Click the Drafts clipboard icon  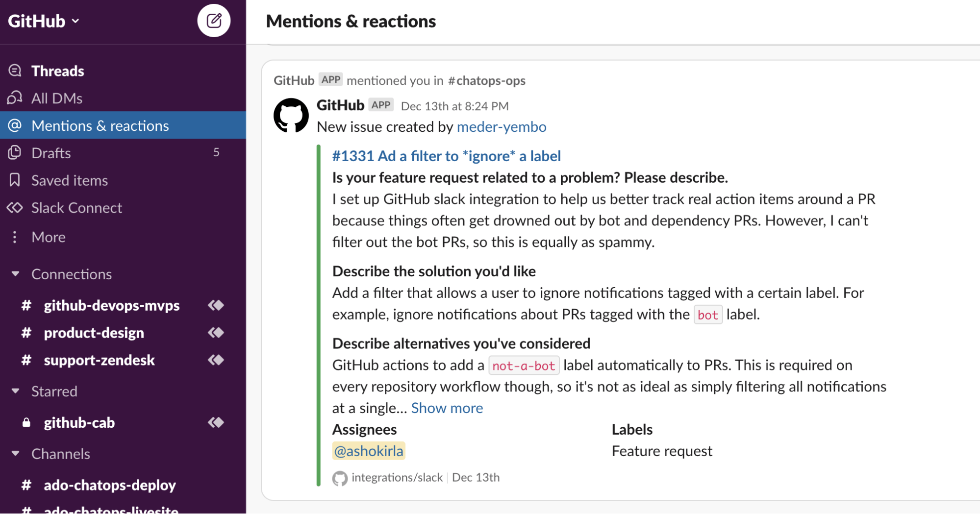point(15,152)
